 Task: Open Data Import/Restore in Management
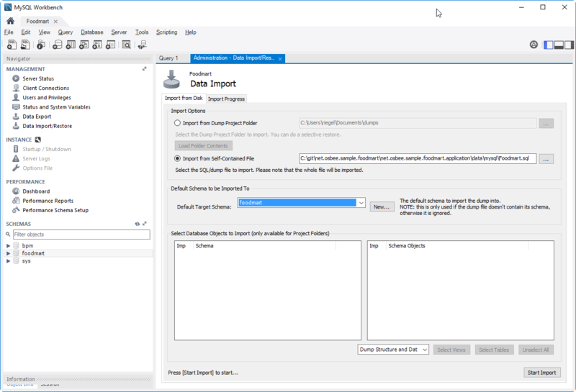click(x=47, y=127)
